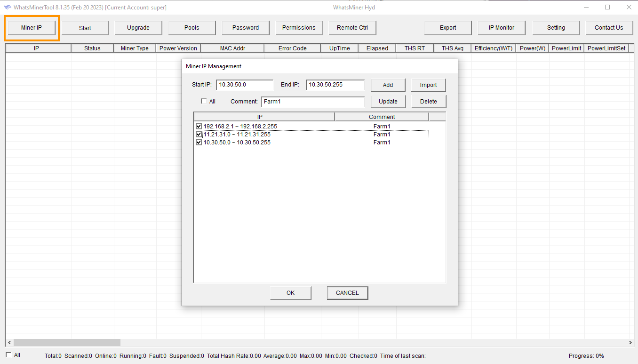Open the Upgrade button in toolbar
The image size is (638, 364).
[x=138, y=28]
